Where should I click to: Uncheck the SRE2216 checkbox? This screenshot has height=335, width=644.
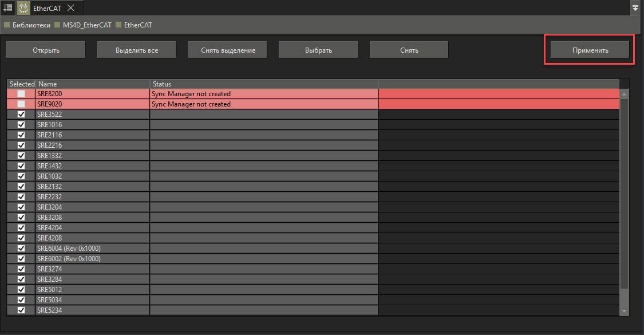21,145
